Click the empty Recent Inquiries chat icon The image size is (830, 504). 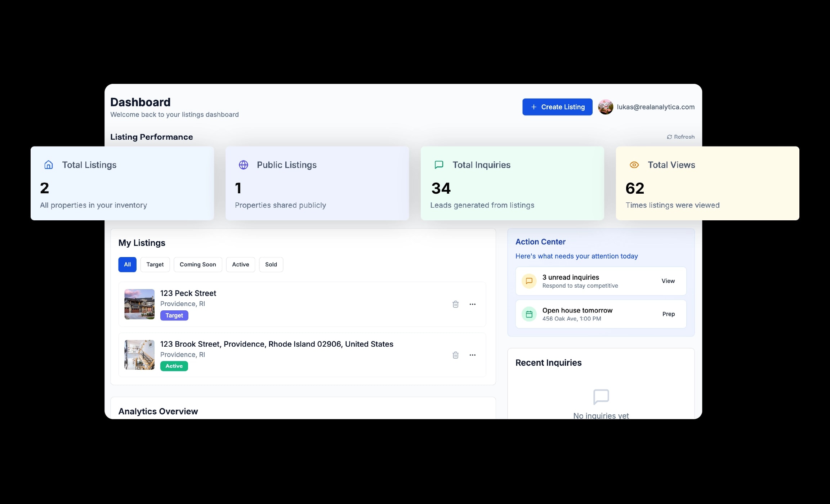[x=601, y=397]
